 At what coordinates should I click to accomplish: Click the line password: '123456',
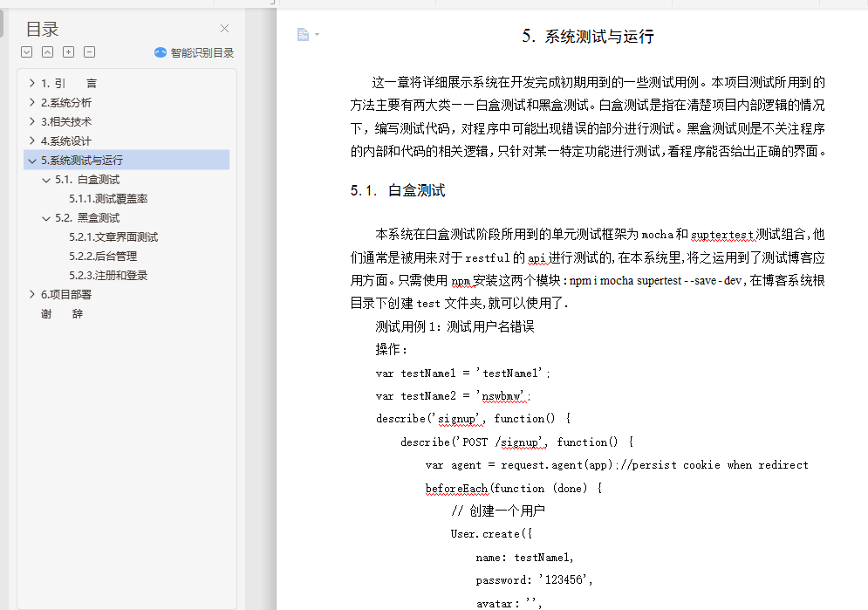click(x=534, y=580)
